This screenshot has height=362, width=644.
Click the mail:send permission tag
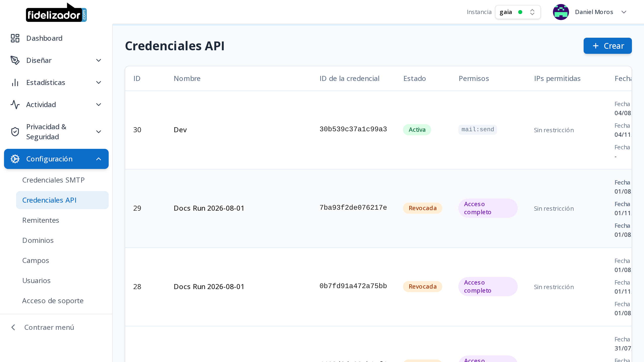point(477,129)
